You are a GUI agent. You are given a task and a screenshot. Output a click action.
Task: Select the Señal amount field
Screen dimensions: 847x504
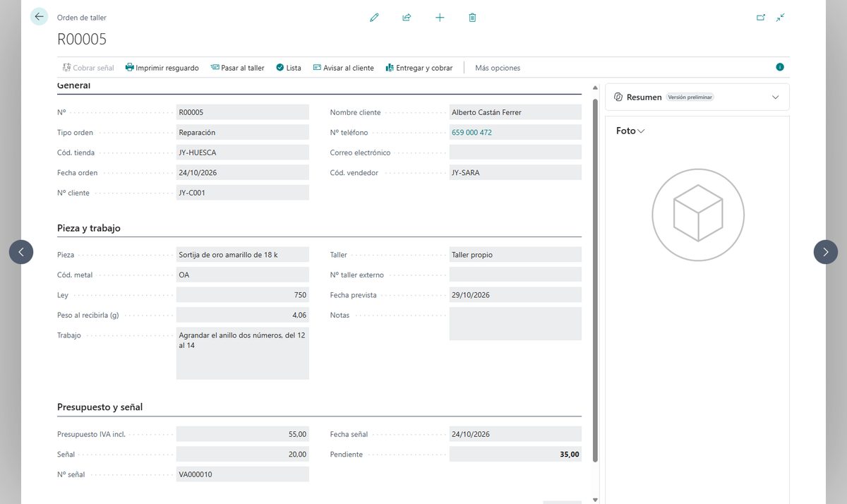pos(243,455)
